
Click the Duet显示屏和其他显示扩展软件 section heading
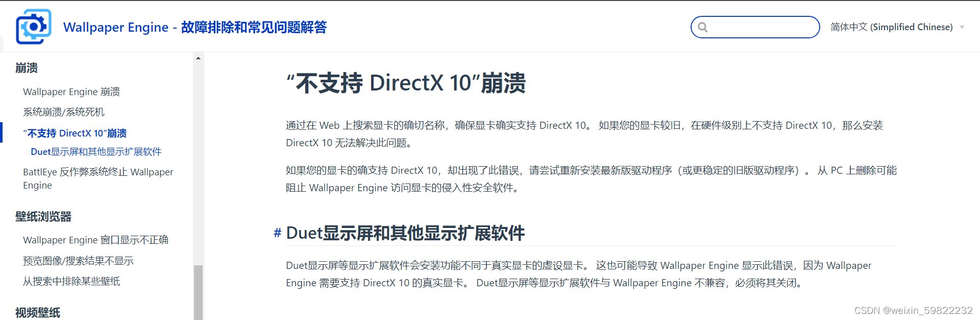405,233
